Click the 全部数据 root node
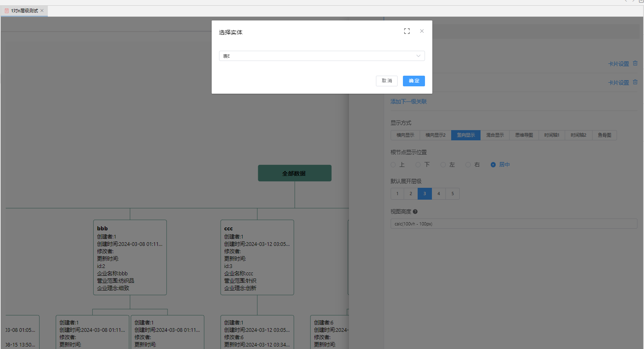Image resolution: width=644 pixels, height=349 pixels. pos(294,173)
